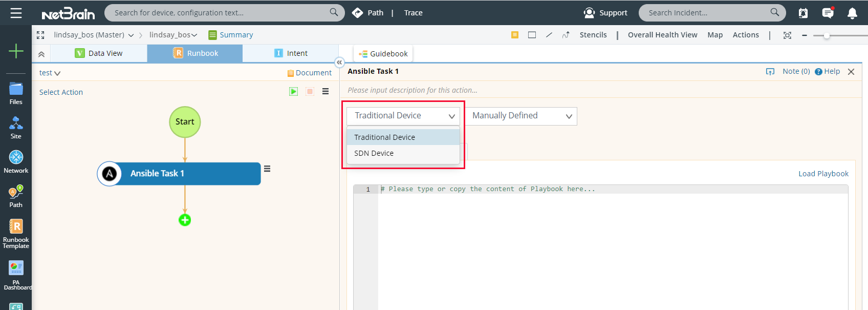Open the bell notifications icon
This screenshot has height=310, width=868.
(x=852, y=13)
